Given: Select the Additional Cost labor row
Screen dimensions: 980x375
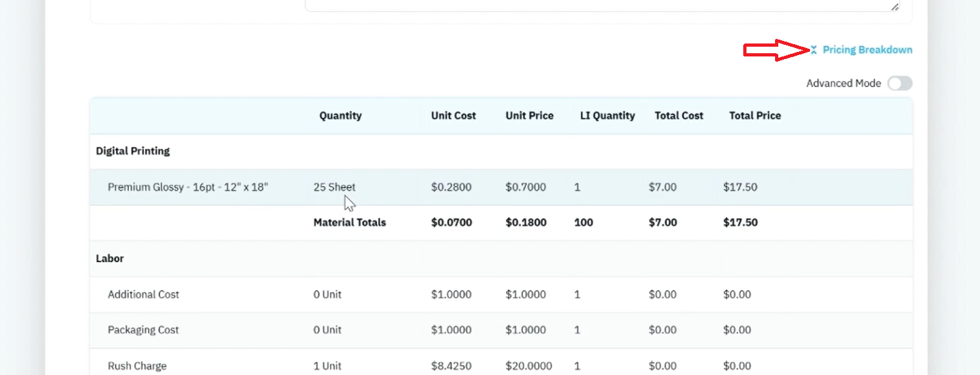Looking at the screenshot, I should tap(501, 295).
